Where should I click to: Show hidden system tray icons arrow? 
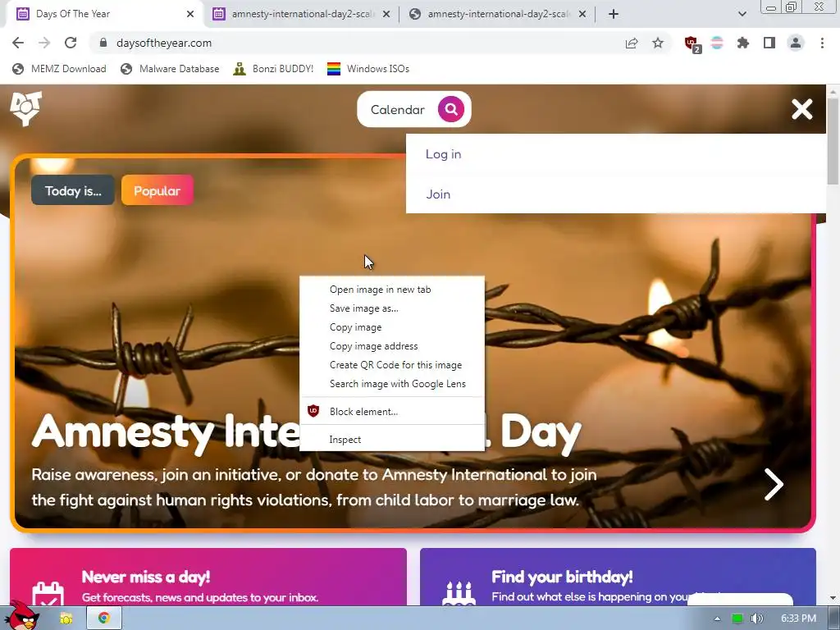[717, 619]
